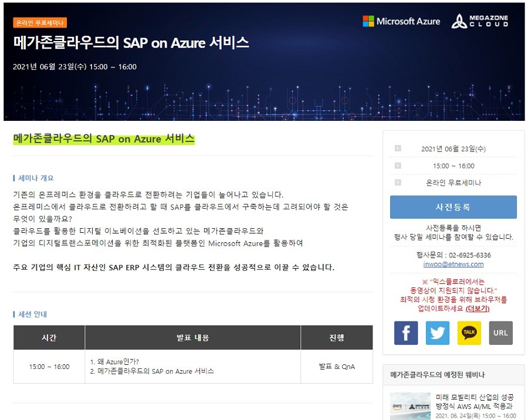Click the 시간 table column header

tap(49, 337)
